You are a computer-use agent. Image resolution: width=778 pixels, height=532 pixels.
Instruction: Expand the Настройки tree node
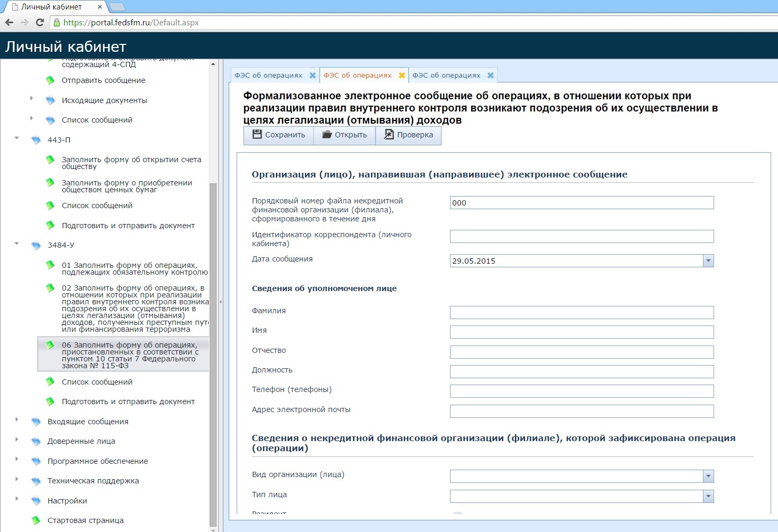point(17,499)
